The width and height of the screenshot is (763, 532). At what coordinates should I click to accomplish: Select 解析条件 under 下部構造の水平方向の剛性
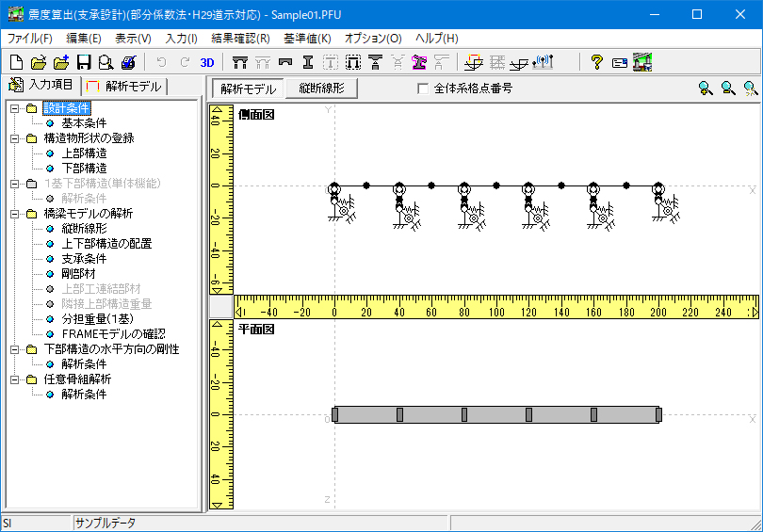click(84, 364)
